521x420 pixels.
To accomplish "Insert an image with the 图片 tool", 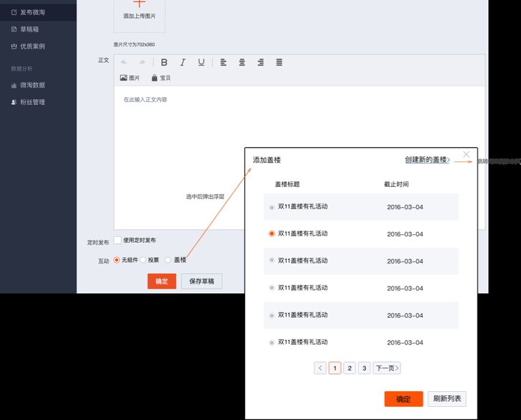I will 129,78.
